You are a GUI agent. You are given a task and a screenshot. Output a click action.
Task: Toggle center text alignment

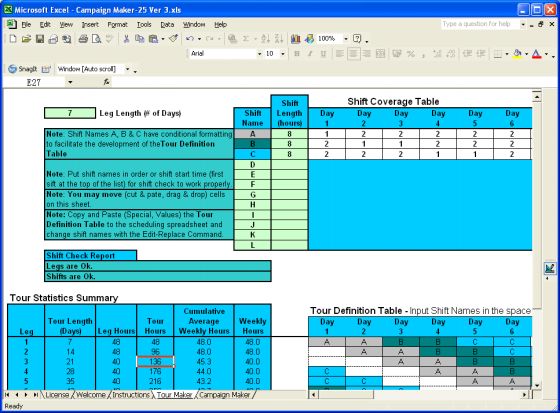(x=353, y=54)
